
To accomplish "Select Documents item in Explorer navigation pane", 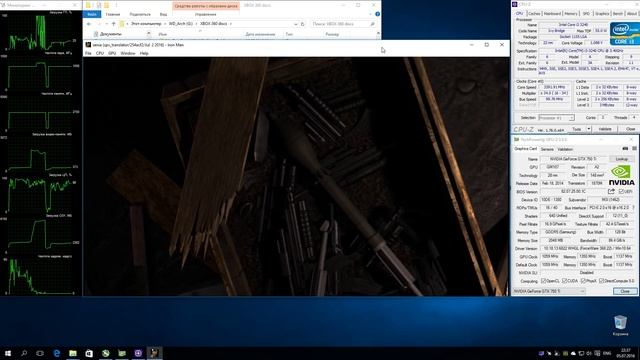I will tap(111, 34).
